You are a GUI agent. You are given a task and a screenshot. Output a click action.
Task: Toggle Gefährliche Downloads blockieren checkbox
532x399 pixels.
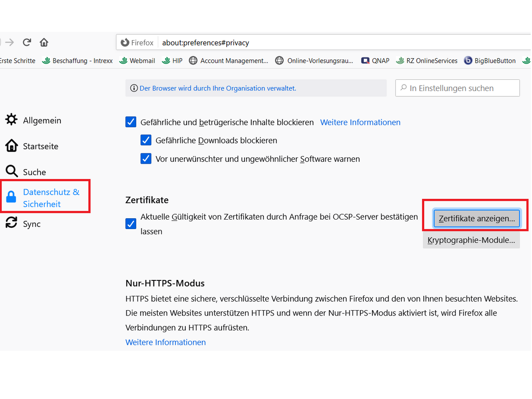click(x=146, y=140)
